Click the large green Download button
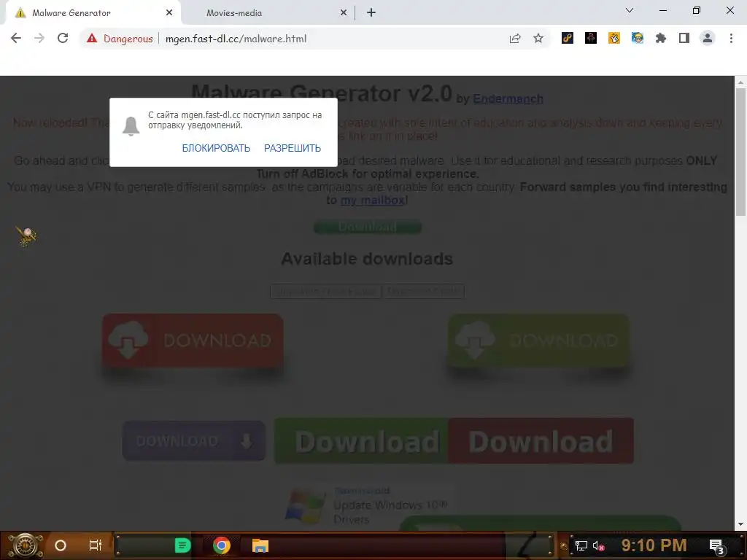Screen dimensions: 747x560 click(362, 441)
